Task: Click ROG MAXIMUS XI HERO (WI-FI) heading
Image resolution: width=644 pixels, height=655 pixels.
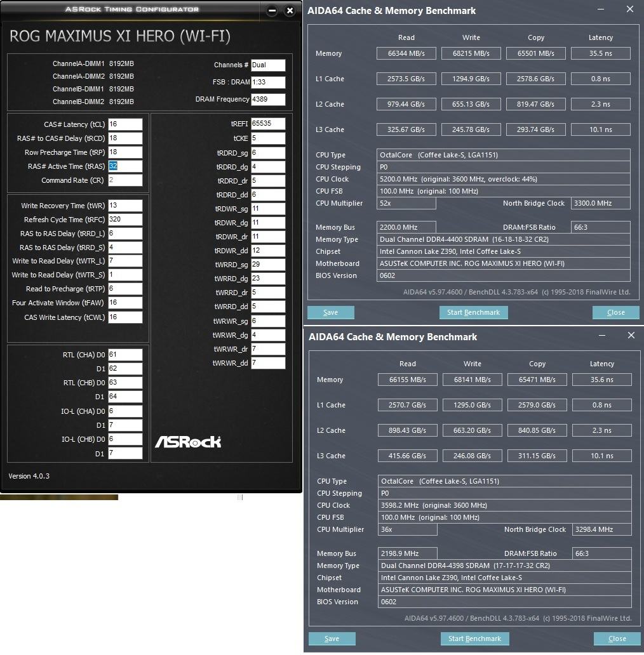Action: tap(120, 36)
